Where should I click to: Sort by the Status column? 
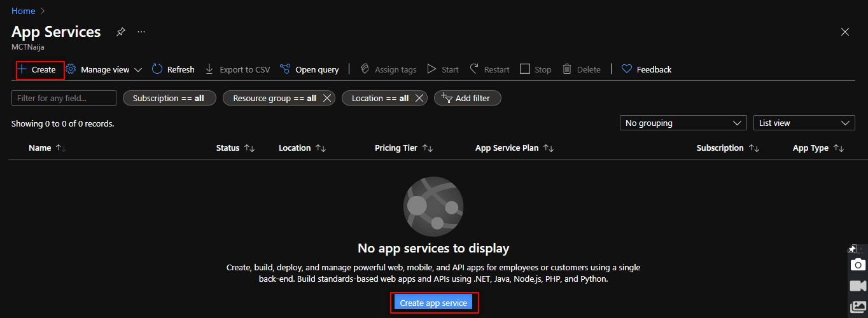click(235, 148)
